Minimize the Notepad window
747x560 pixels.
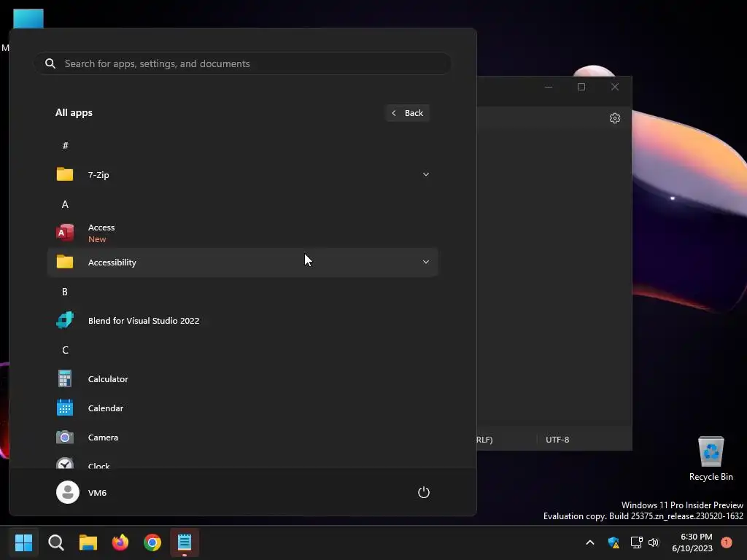pos(549,87)
